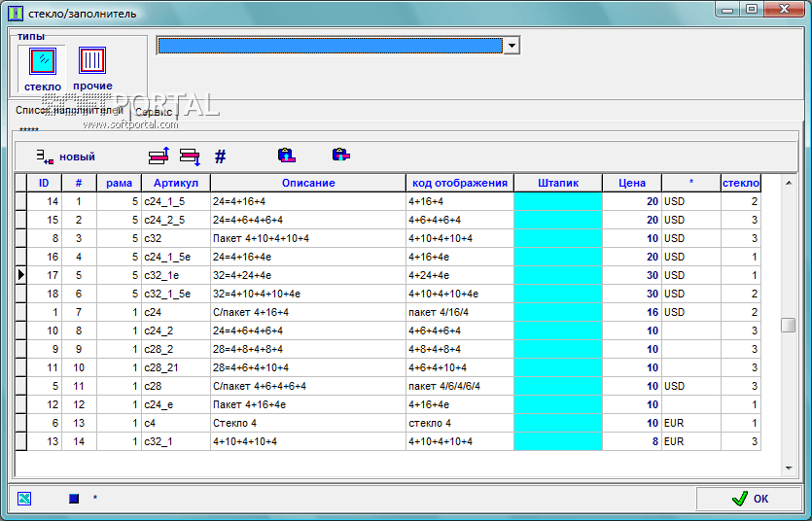This screenshot has width=812, height=521.
Task: Click USD currency in c28 row
Action: tap(691, 387)
